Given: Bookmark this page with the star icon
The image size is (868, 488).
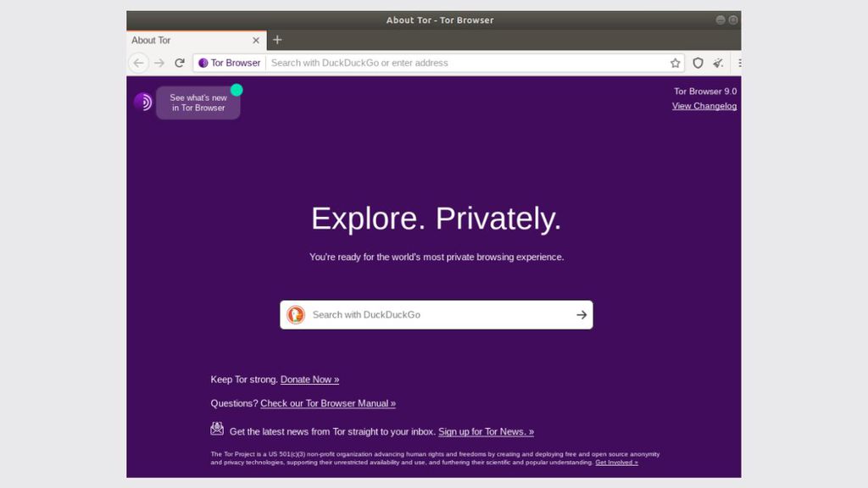Looking at the screenshot, I should click(676, 63).
